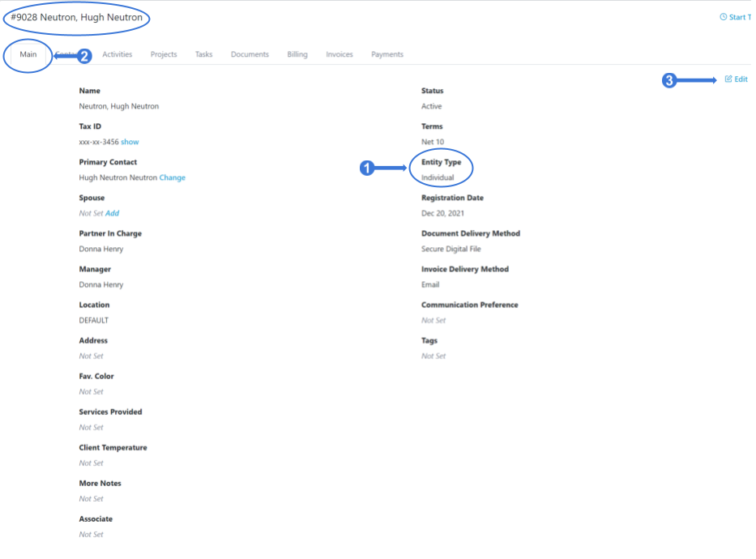756x559 pixels.
Task: Click the client title #9028 Neutron
Action: point(77,18)
